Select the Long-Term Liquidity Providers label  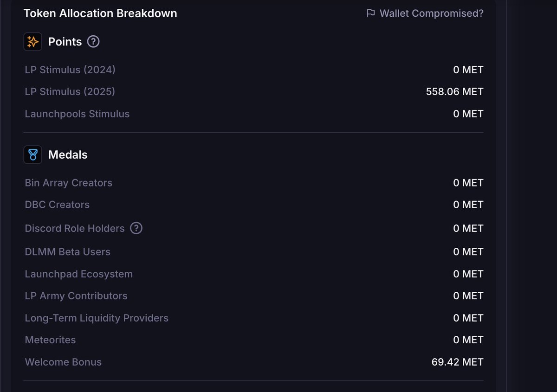click(x=97, y=318)
